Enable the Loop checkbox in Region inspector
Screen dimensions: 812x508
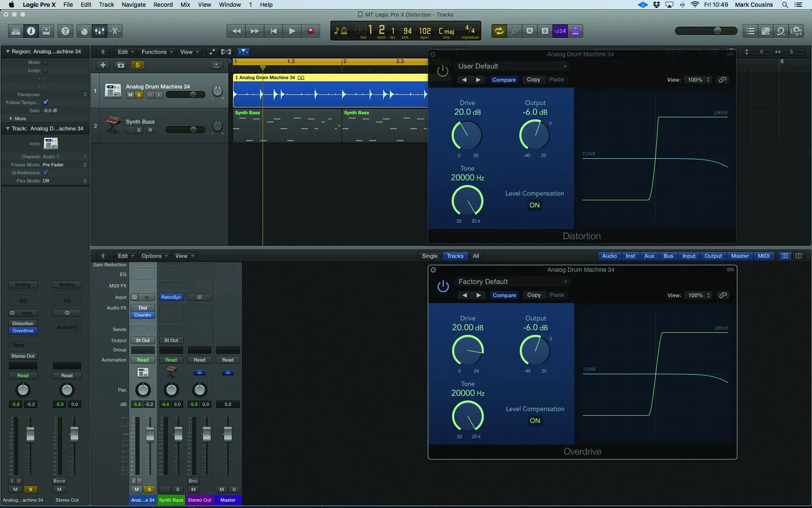(45, 70)
